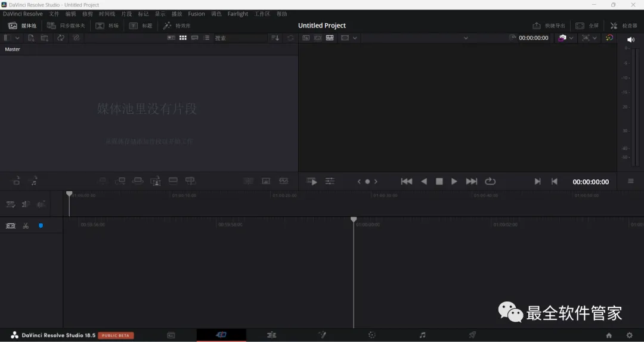
Task: Mute audio with the speaker icon
Action: (631, 40)
